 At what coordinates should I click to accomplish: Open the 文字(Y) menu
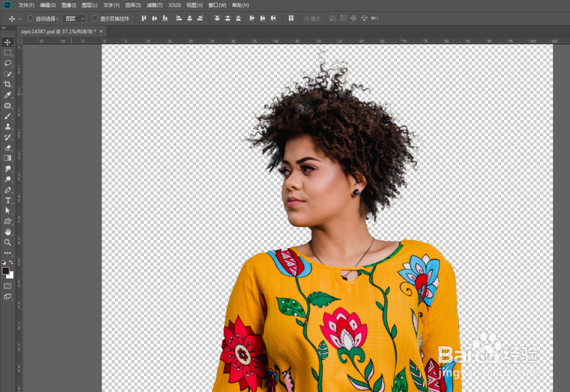pos(111,5)
